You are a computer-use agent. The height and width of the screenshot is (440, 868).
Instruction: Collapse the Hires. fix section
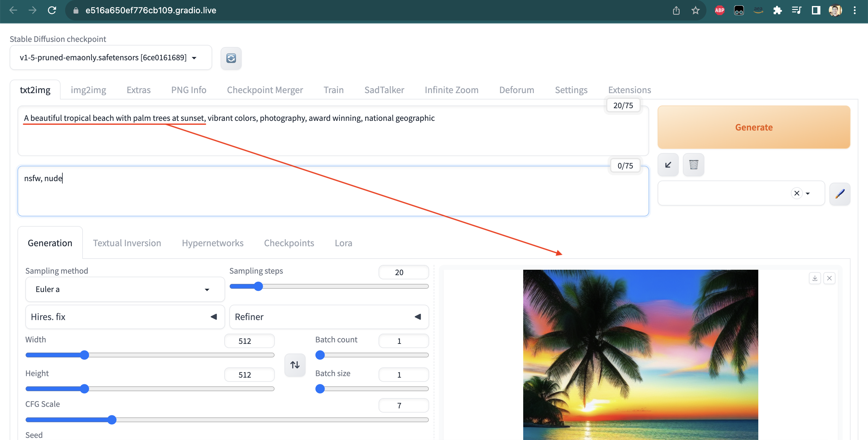pyautogui.click(x=214, y=317)
